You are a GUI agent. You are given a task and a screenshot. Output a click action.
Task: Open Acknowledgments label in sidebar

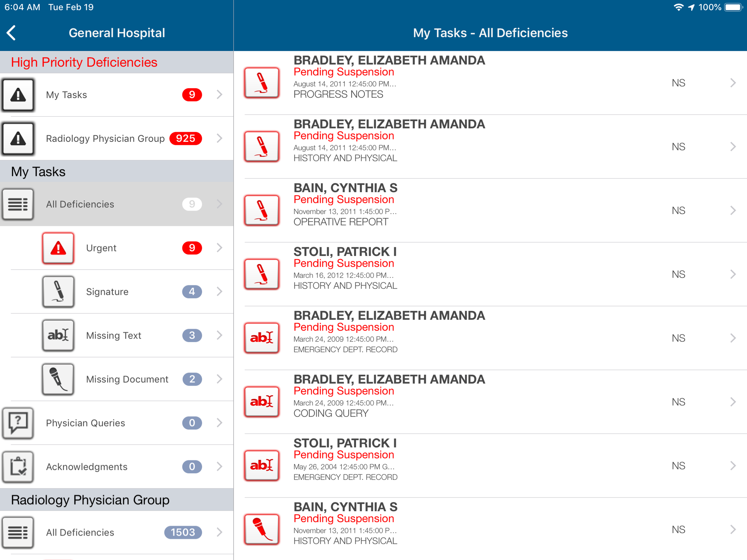(87, 467)
